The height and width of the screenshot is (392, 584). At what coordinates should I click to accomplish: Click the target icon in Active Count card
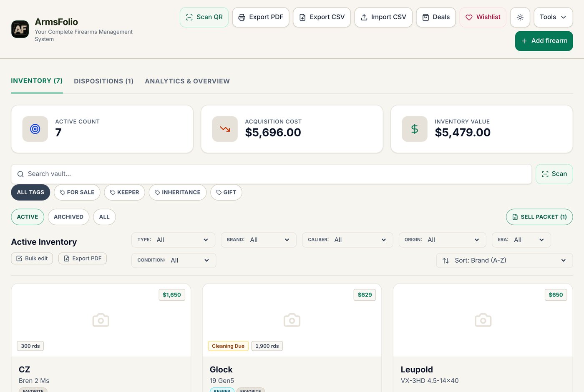(x=35, y=129)
